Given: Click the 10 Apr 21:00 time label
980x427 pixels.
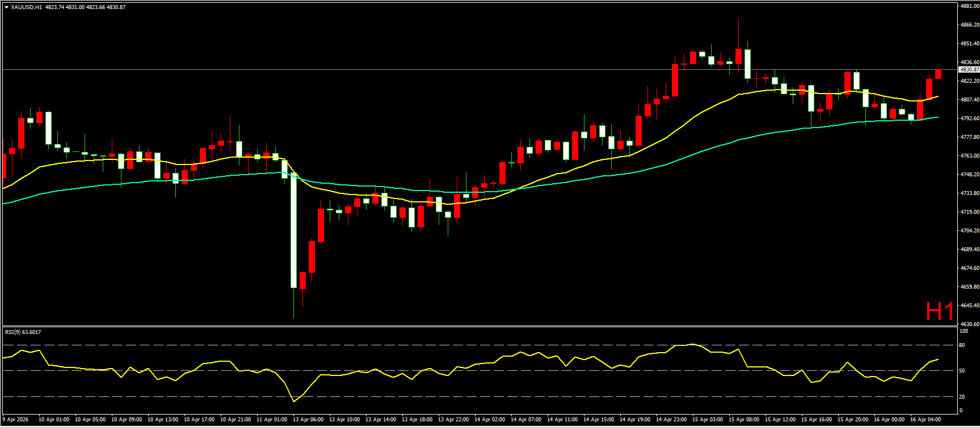Looking at the screenshot, I should [x=235, y=420].
